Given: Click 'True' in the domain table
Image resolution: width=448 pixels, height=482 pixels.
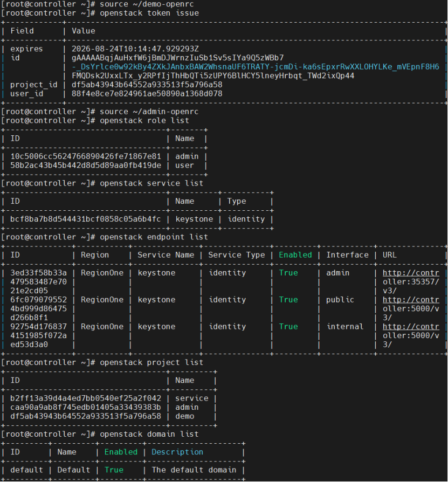Looking at the screenshot, I should tap(114, 470).
